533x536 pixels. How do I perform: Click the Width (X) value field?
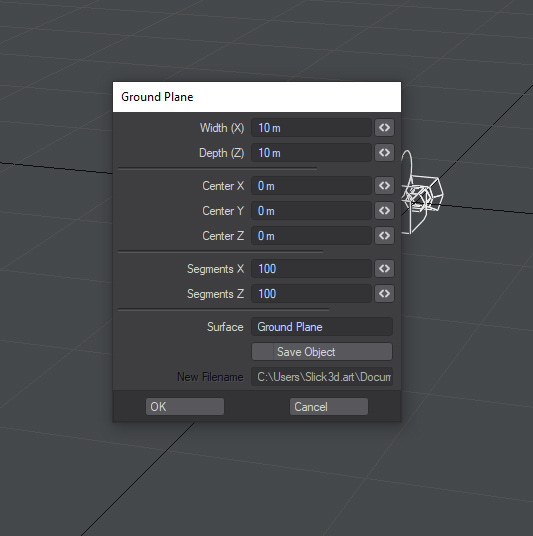[311, 128]
